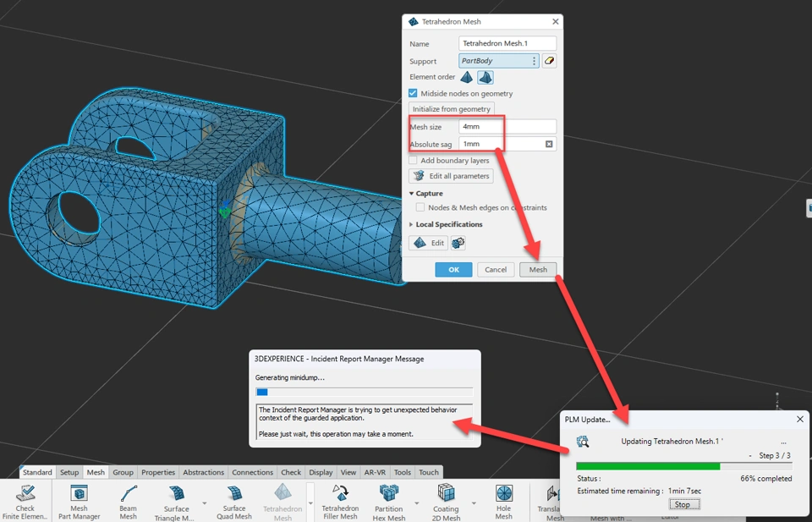Enable Add boundary layers checkbox
Image resolution: width=812 pixels, height=522 pixels.
413,161
